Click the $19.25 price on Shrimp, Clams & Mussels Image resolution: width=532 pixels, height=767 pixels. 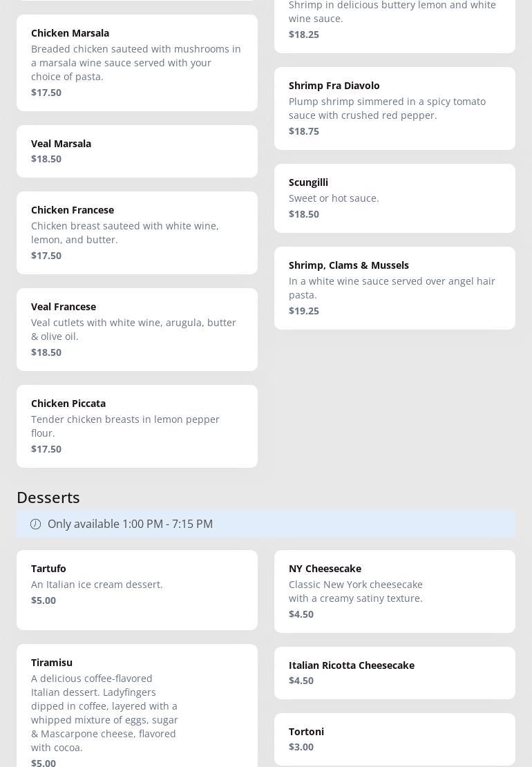(x=304, y=311)
